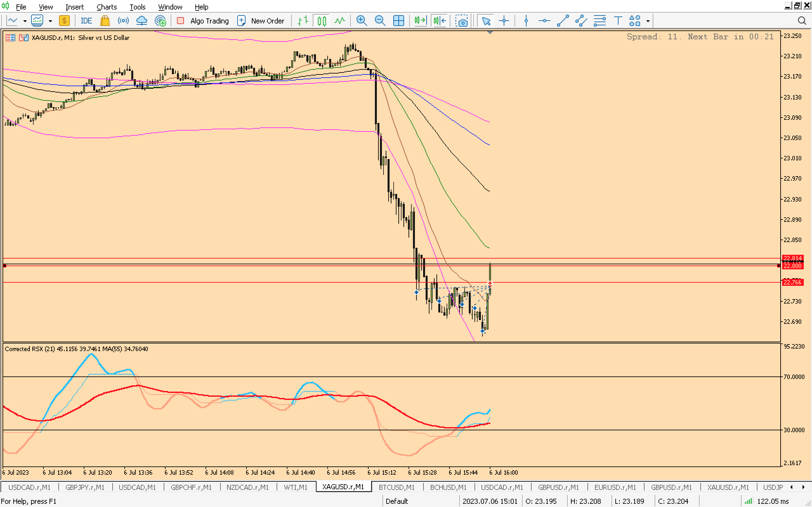Expand the chart type dropdown arrow
The width and height of the screenshot is (812, 507).
click(x=25, y=21)
